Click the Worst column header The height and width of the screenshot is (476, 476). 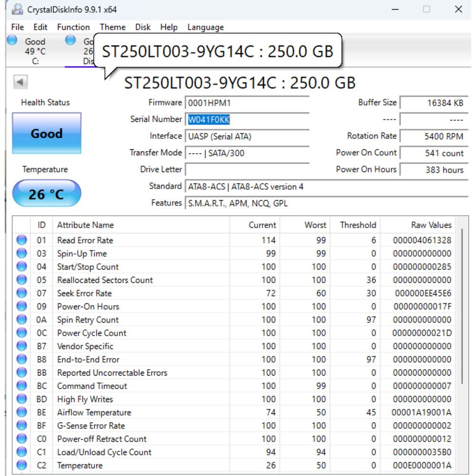click(305, 225)
